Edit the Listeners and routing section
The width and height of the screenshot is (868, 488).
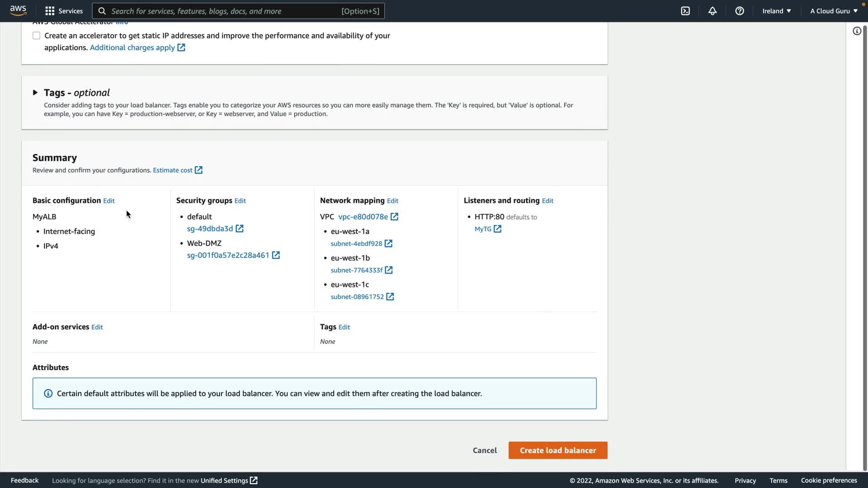point(547,201)
